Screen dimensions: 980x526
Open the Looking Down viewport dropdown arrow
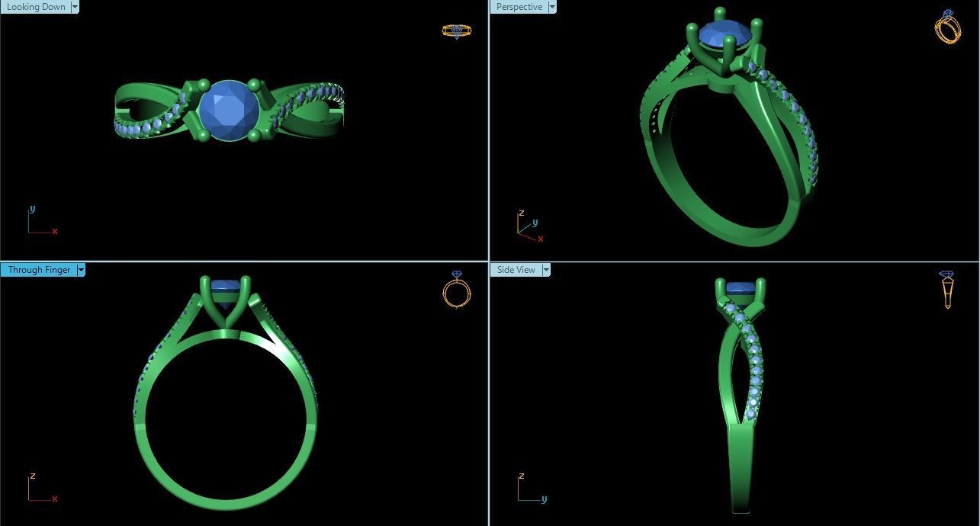tap(75, 7)
